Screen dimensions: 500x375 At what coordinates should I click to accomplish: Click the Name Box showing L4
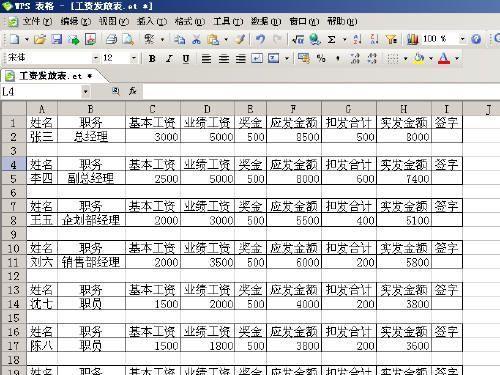tap(41, 91)
